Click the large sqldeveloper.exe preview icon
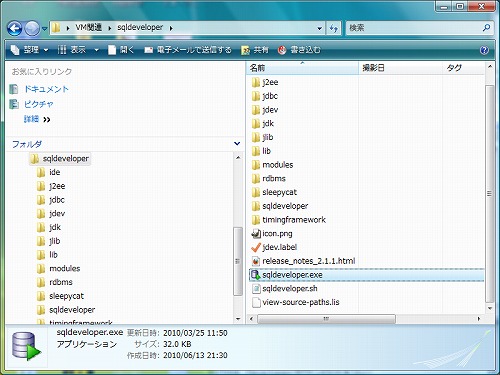Viewport: 500px width, 375px height. [x=26, y=346]
